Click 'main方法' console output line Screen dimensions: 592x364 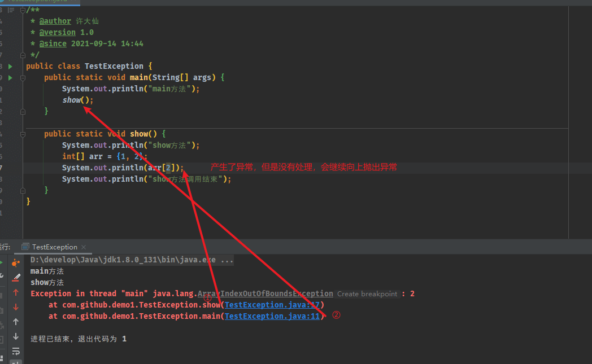47,271
